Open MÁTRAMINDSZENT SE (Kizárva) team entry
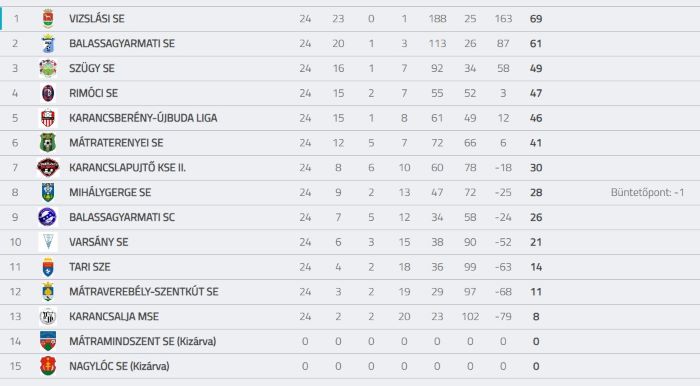700x386 pixels. tap(142, 341)
